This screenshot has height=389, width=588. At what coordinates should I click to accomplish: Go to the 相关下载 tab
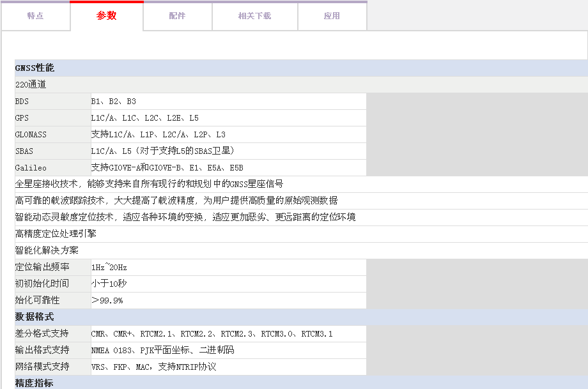pyautogui.click(x=254, y=16)
